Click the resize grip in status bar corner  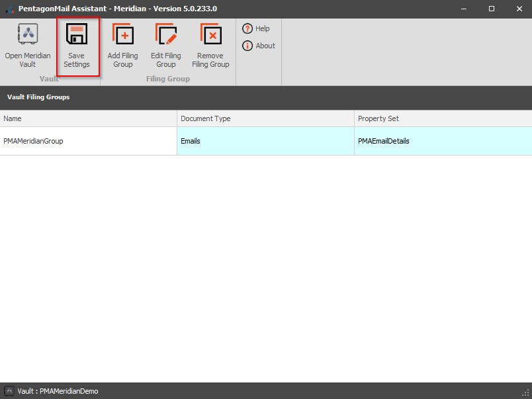(526, 393)
